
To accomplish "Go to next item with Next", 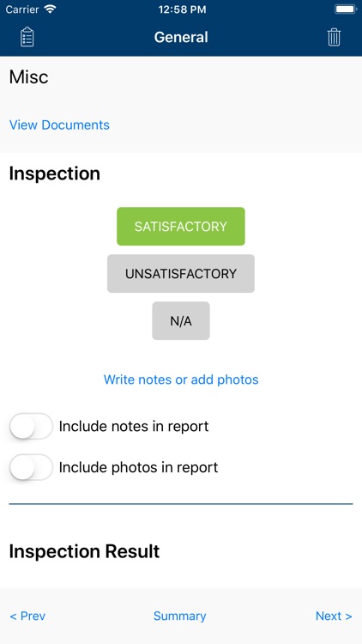I will 334,616.
